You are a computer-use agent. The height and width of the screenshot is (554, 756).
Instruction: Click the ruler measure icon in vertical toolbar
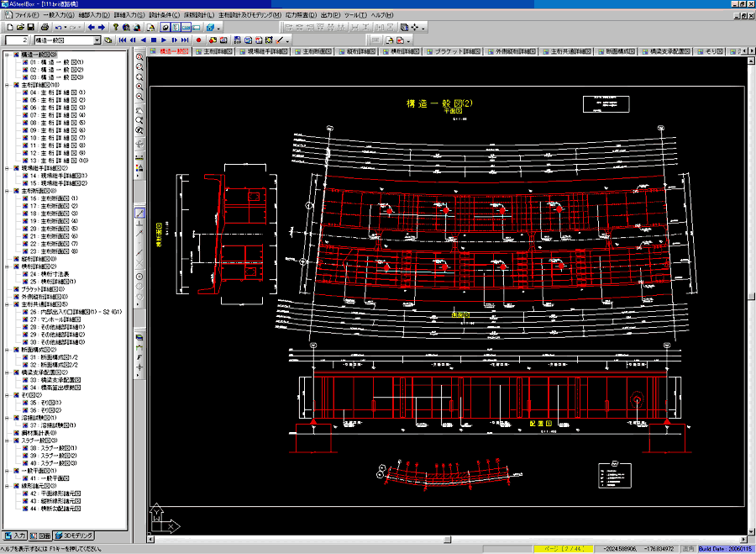coord(139,158)
